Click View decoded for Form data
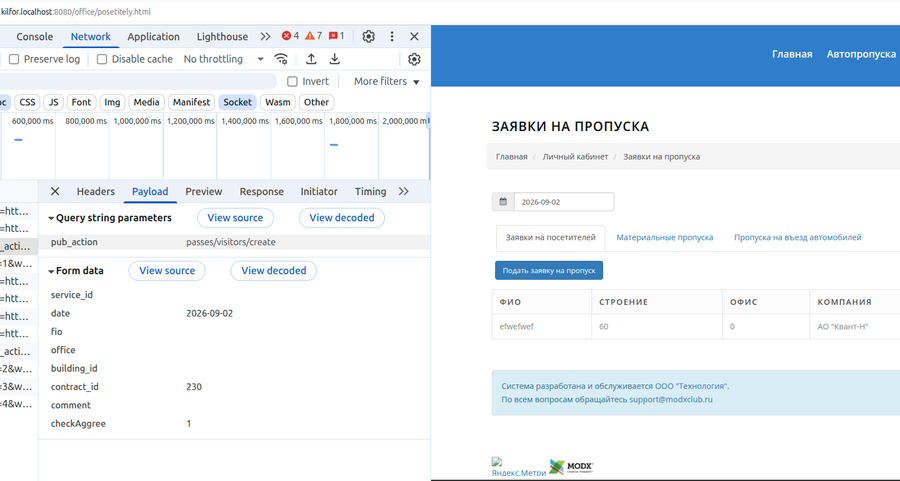Viewport: 900px width, 481px height. click(x=274, y=270)
